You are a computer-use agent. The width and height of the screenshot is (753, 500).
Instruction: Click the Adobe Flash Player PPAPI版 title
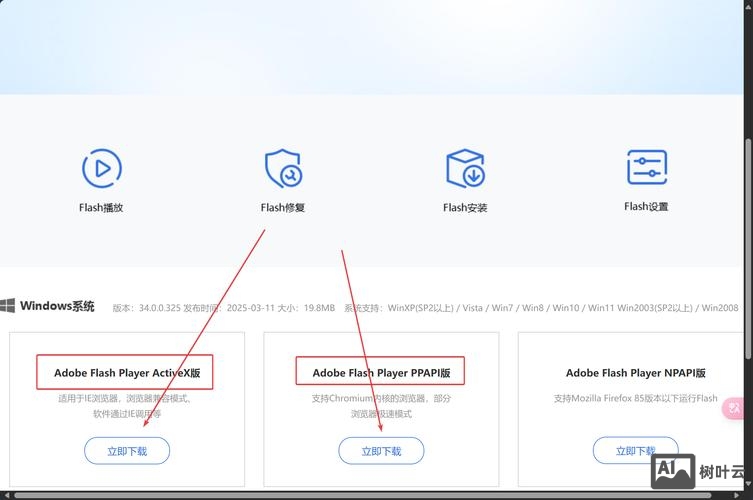(x=381, y=373)
